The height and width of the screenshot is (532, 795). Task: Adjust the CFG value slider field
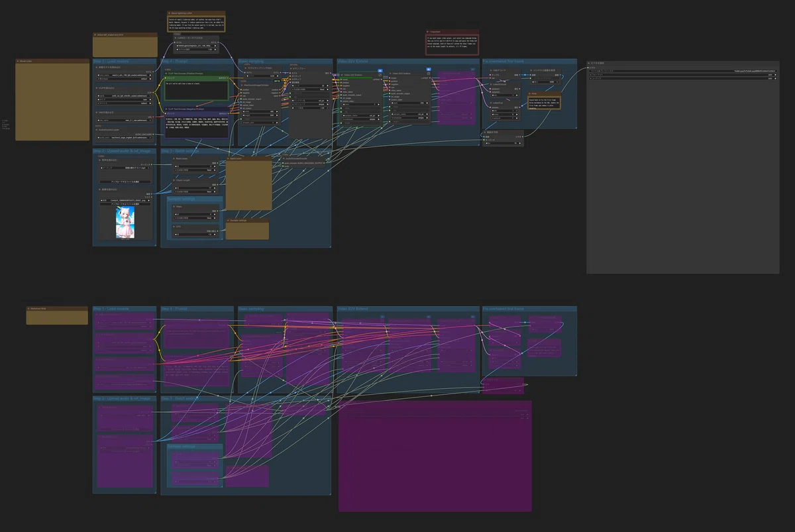tap(196, 235)
